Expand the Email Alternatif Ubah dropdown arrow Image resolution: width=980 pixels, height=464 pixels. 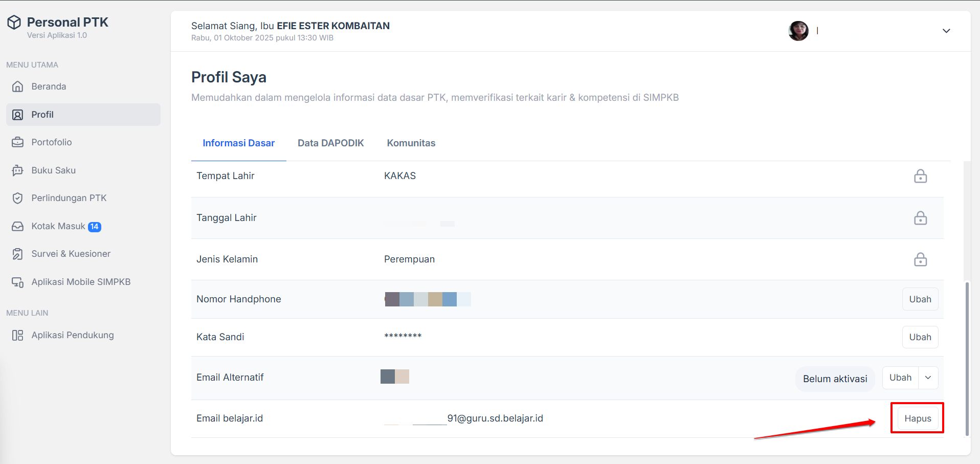[928, 378]
